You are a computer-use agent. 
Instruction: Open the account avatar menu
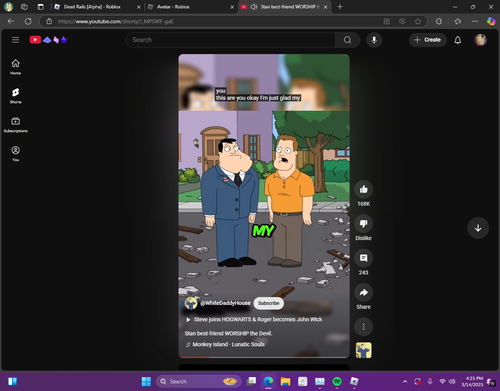coord(480,40)
